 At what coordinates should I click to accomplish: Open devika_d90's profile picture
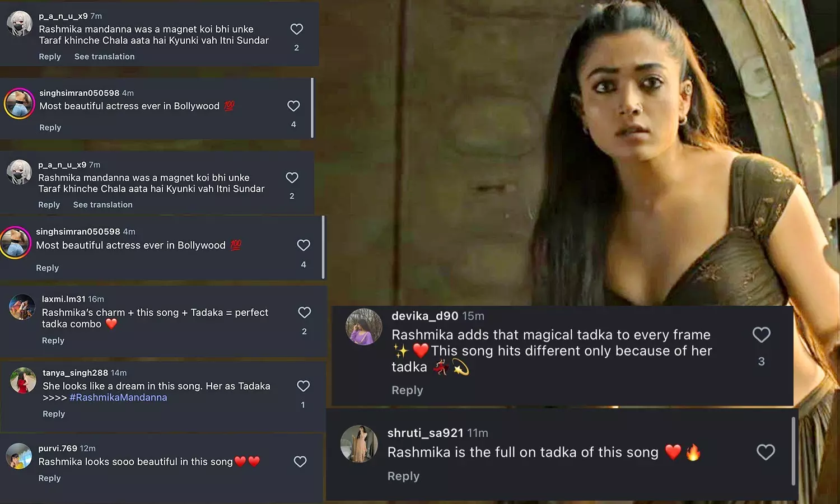[x=364, y=326]
